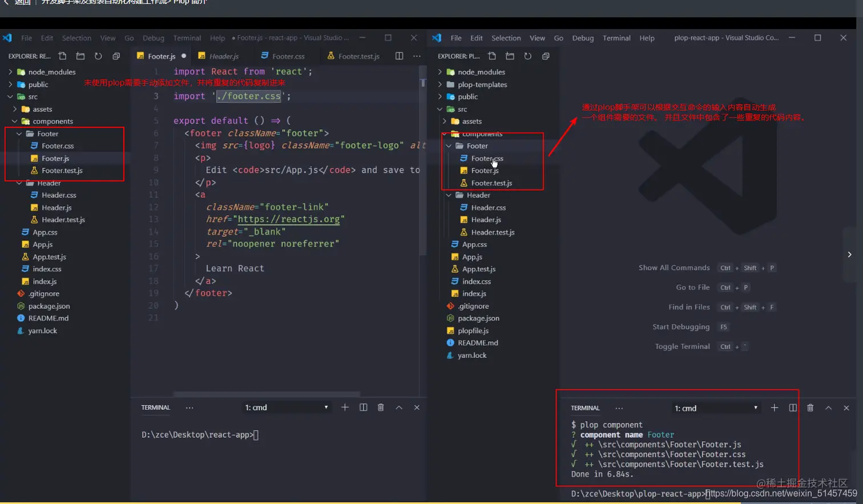Image resolution: width=863 pixels, height=504 pixels.
Task: Open terminal panel more options in right window
Action: click(x=619, y=408)
